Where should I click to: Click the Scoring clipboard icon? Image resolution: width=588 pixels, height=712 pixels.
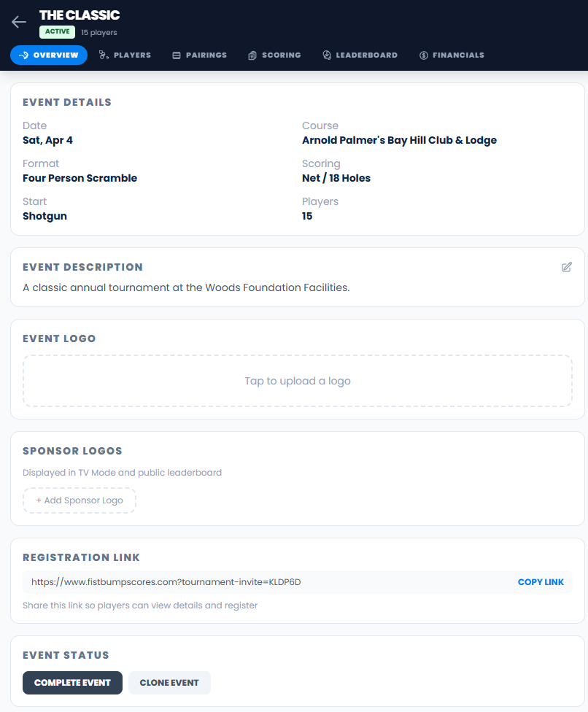[x=252, y=55]
